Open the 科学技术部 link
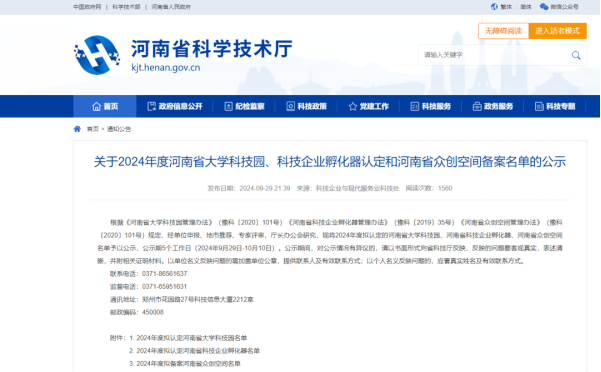 click(126, 7)
